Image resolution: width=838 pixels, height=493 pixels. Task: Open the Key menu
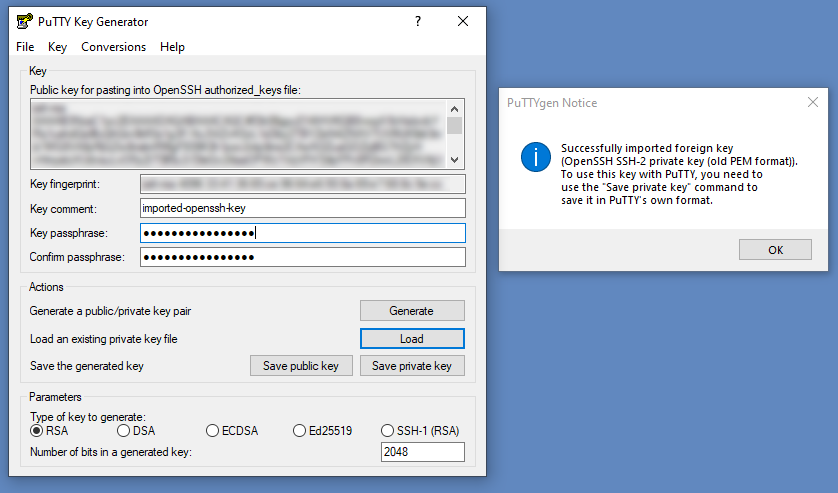[x=57, y=47]
